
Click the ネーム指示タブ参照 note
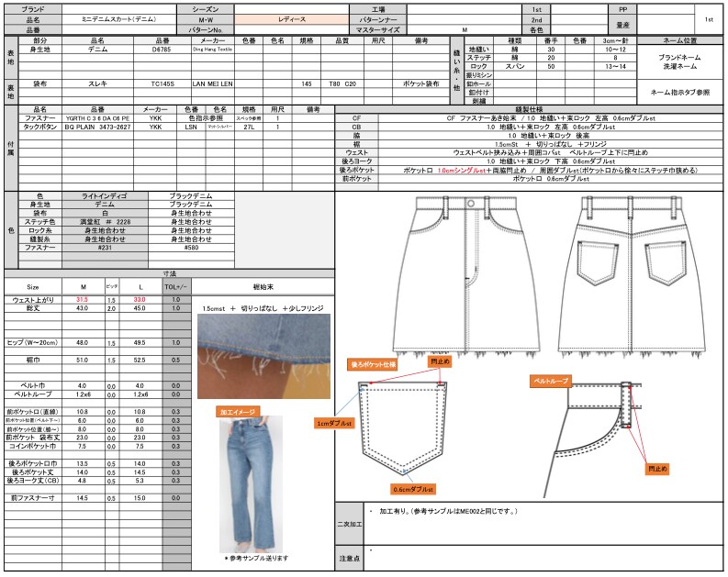(679, 93)
